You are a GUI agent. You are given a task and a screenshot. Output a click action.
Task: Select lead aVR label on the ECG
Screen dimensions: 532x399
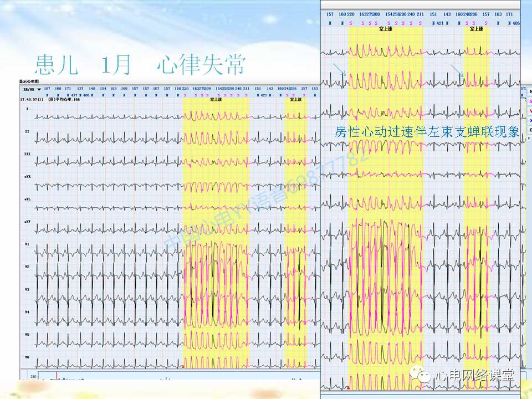tap(28, 176)
